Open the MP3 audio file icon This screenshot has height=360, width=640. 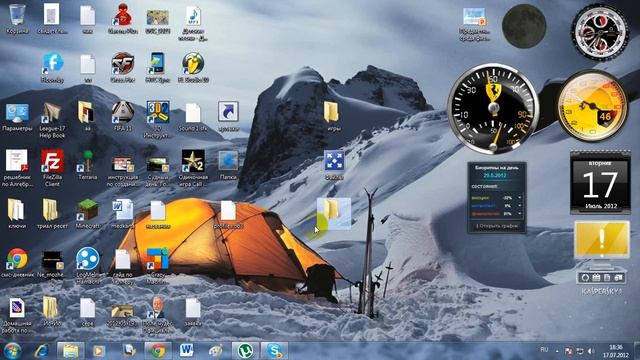pyautogui.click(x=193, y=22)
